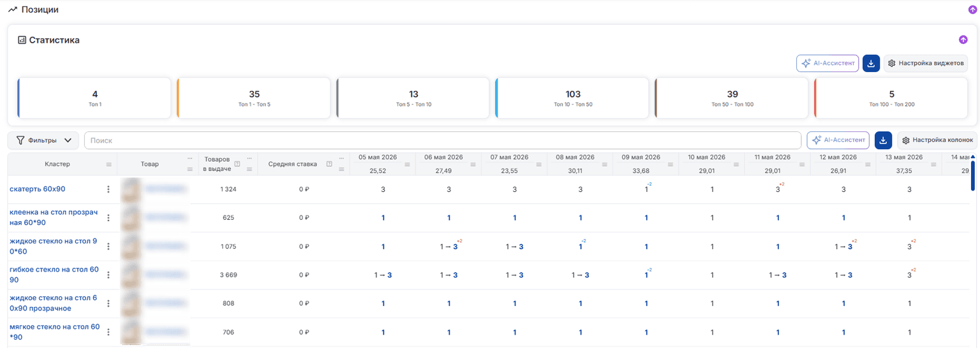
Task: Download statistics via the blue download icon beside Настройка виджетов
Action: tap(871, 63)
